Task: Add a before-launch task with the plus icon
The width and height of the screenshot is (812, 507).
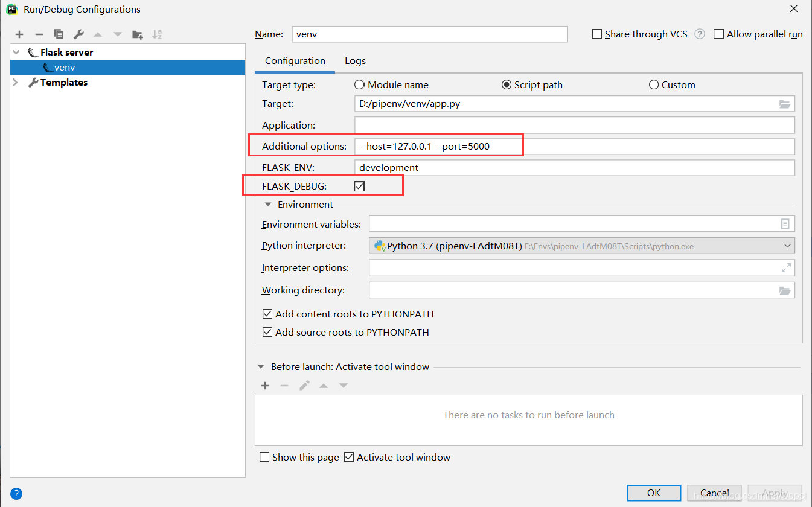Action: 265,385
